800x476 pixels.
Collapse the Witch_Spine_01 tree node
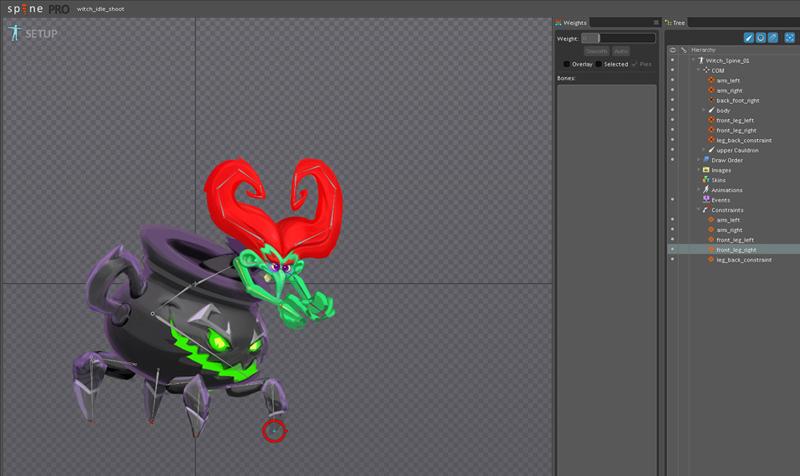tap(693, 60)
